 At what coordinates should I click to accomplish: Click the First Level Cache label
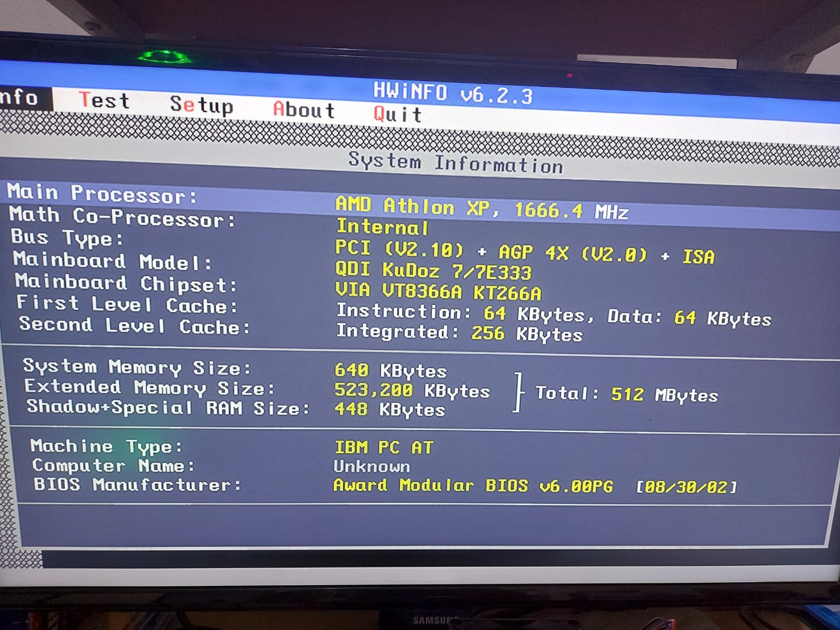tap(127, 304)
